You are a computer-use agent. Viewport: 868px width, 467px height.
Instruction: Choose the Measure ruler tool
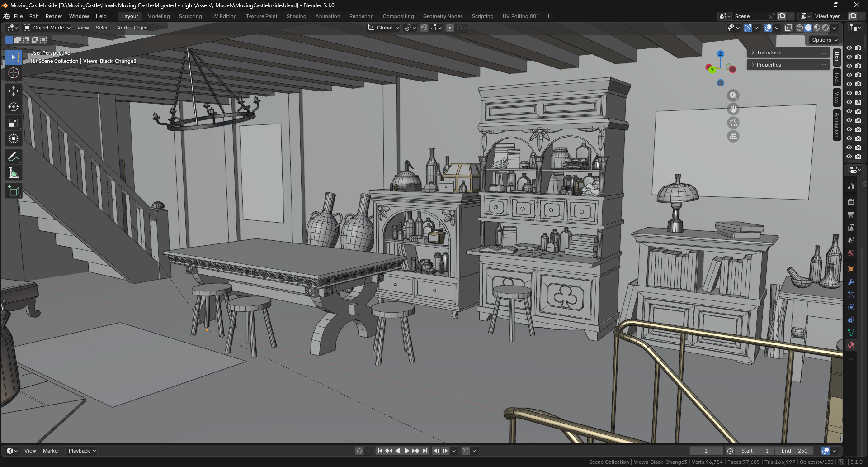(14, 173)
